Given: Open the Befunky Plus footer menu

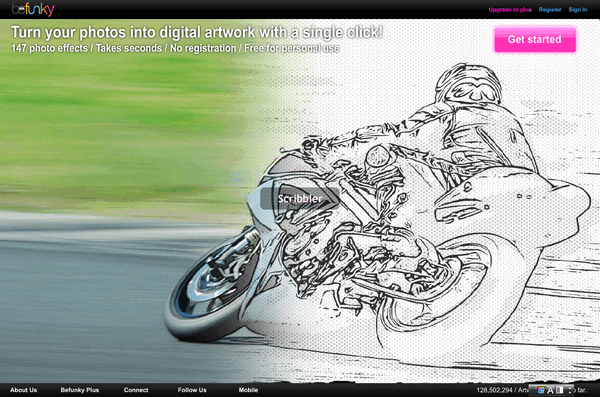Looking at the screenshot, I should pyautogui.click(x=80, y=390).
